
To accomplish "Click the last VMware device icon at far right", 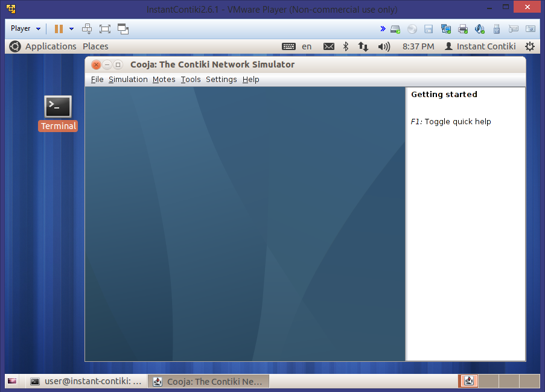I will pyautogui.click(x=531, y=29).
